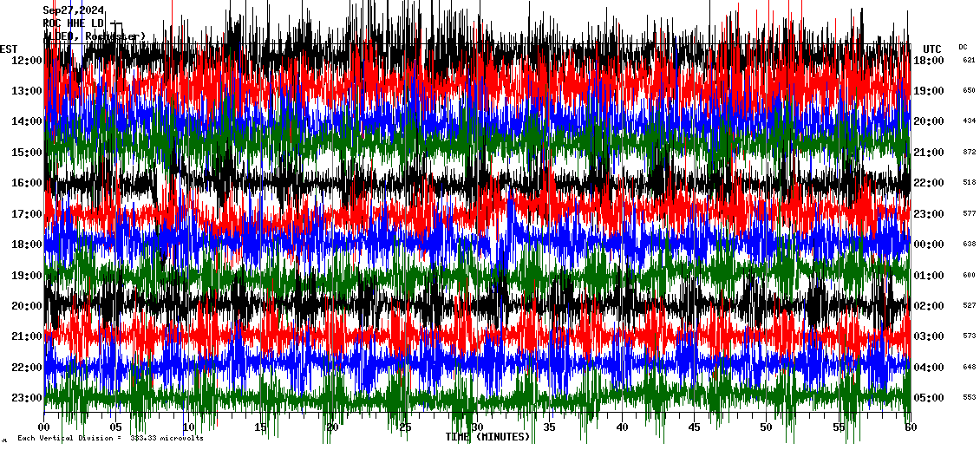The image size is (980, 450).
Task: Select the 15:00 EST row label
Action: [27, 152]
